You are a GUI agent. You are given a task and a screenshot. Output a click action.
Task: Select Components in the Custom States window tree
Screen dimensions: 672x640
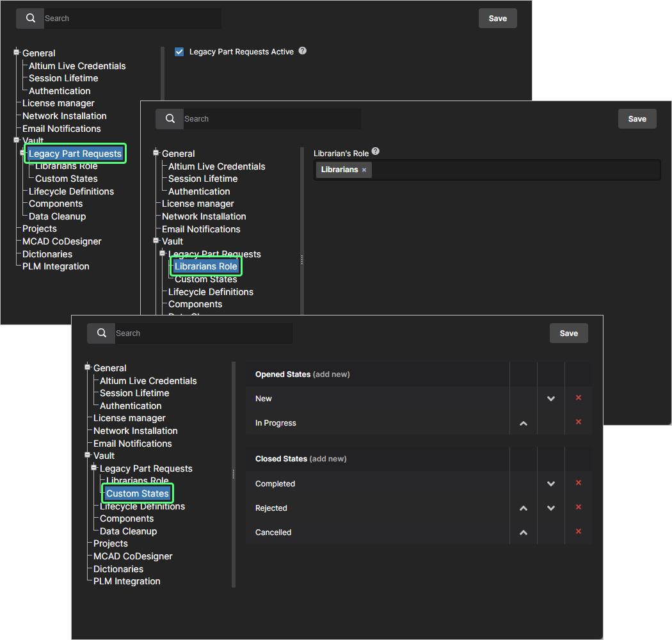pyautogui.click(x=127, y=518)
